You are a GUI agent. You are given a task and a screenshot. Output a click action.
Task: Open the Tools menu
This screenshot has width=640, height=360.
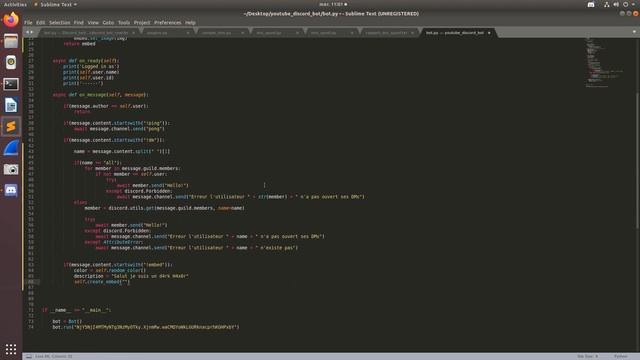(124, 22)
